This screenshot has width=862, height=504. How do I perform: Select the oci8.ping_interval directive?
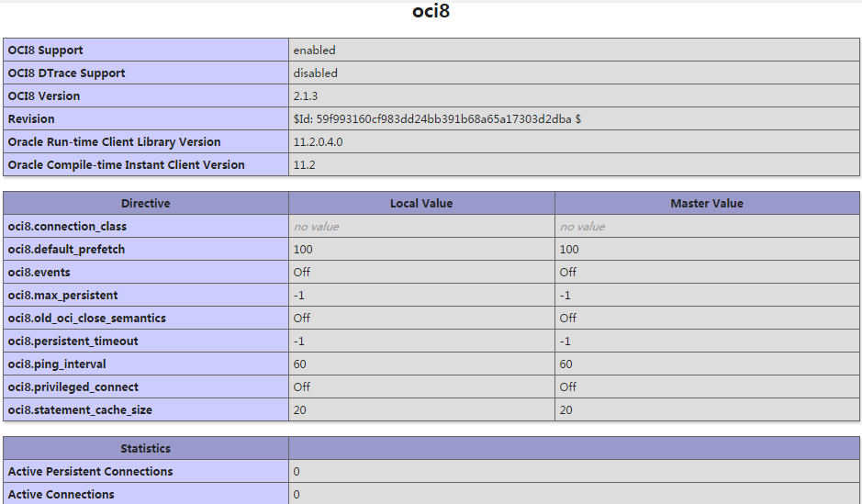point(57,364)
